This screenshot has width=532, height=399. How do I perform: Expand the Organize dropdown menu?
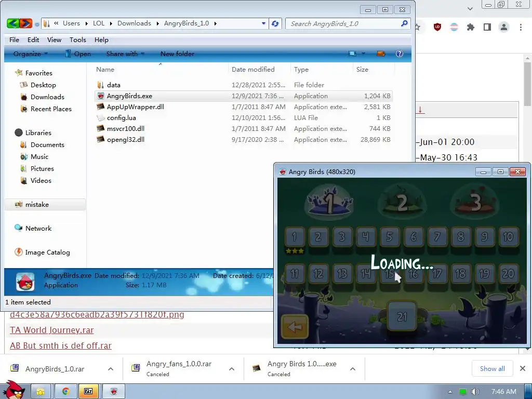(x=31, y=54)
